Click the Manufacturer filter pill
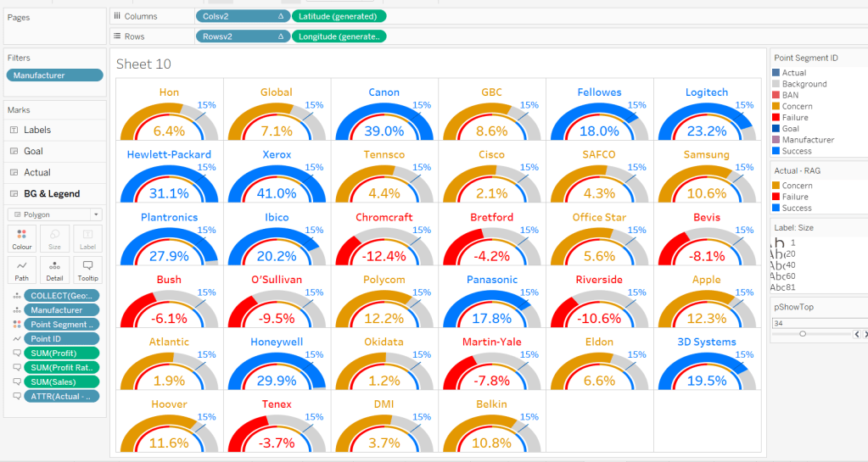The image size is (868, 462). (54, 75)
